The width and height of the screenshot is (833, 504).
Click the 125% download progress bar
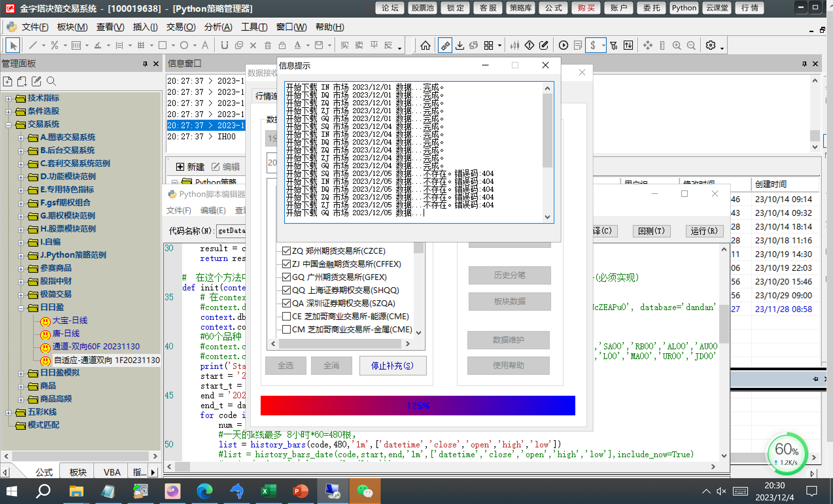point(418,405)
